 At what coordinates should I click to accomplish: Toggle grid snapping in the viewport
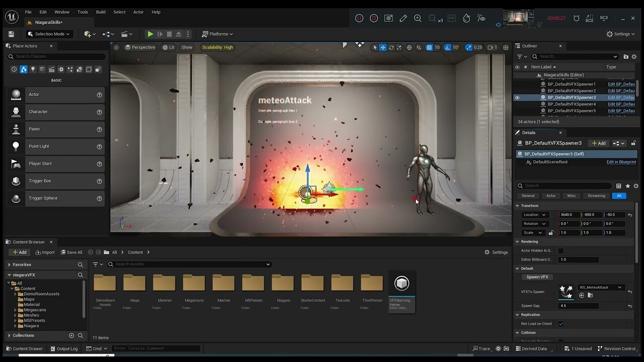click(429, 47)
